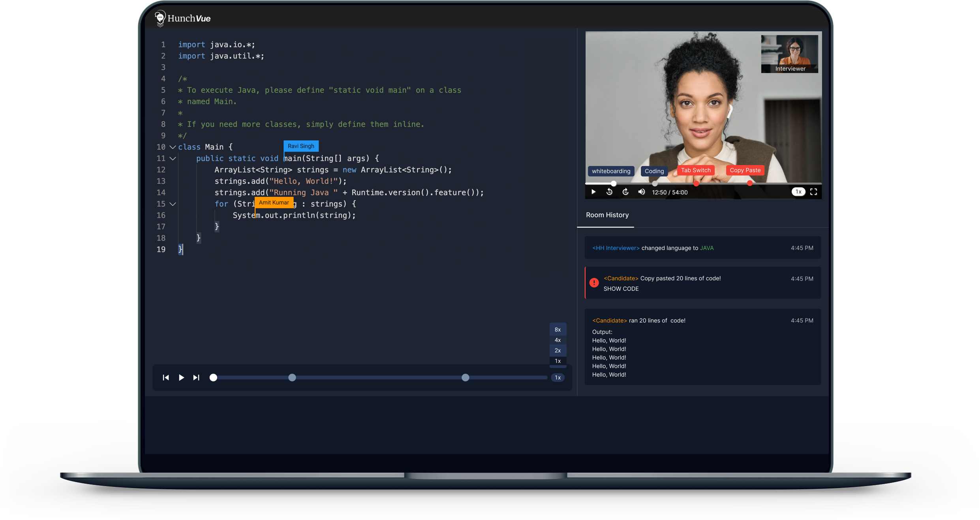Fold the for loop at line 15
This screenshot has width=980, height=520.
click(x=173, y=204)
